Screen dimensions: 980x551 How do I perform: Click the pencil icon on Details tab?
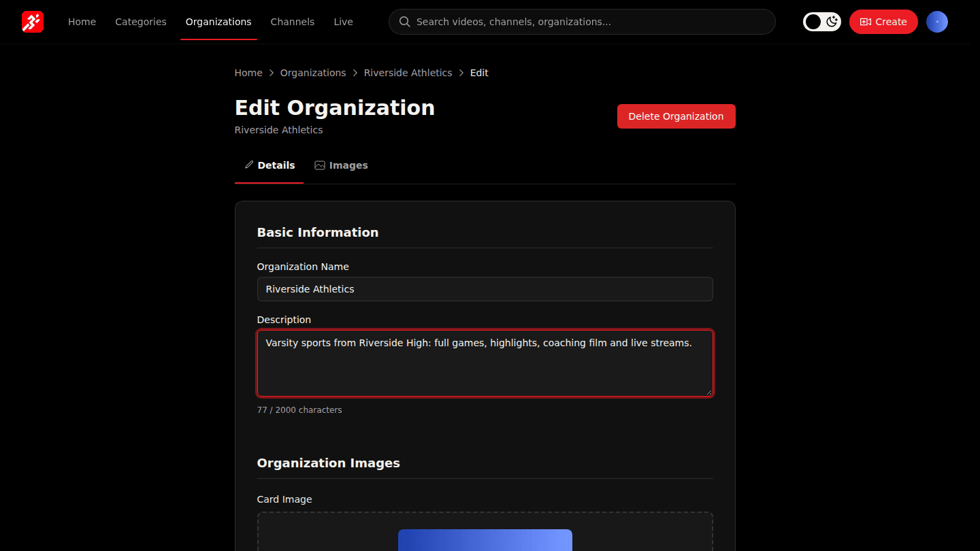(x=249, y=165)
